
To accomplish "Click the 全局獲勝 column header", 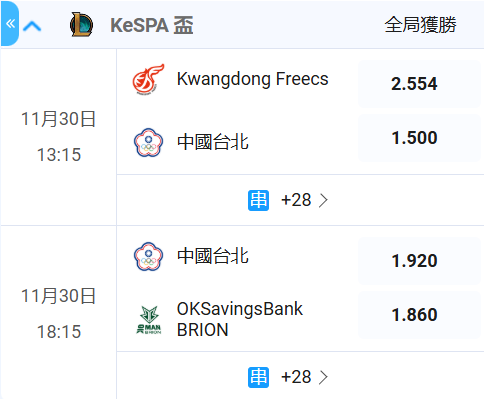I will (420, 25).
